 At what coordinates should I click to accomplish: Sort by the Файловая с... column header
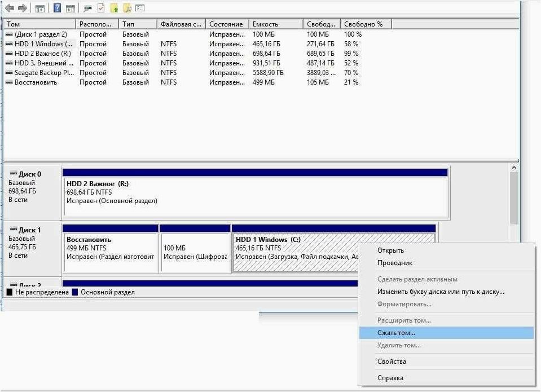[181, 24]
